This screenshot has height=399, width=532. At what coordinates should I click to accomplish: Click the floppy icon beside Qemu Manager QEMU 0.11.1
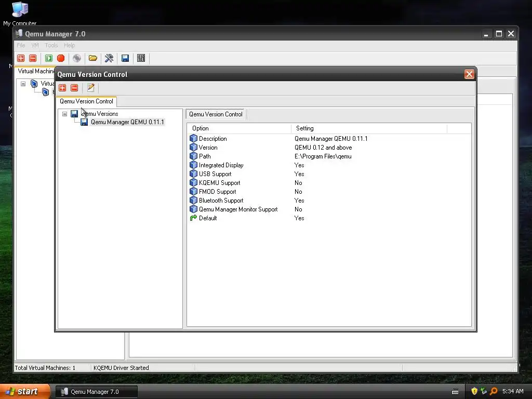84,122
